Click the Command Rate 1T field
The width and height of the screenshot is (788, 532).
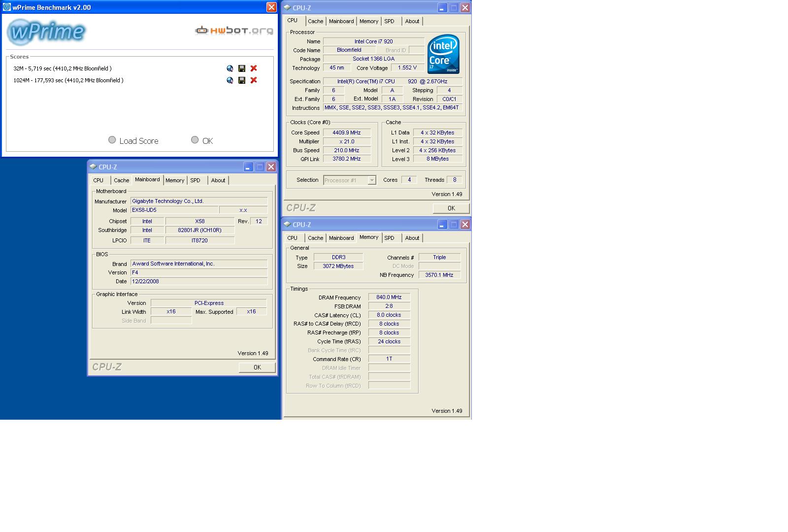(x=389, y=359)
